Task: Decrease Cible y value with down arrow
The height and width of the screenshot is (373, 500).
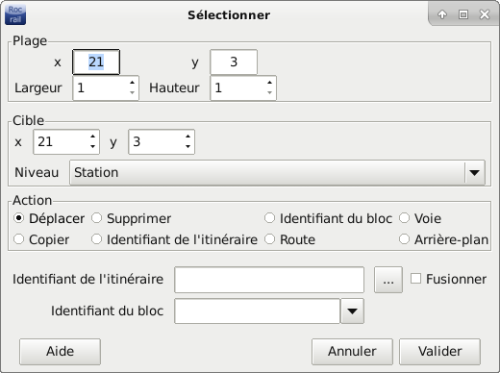Action: [x=188, y=146]
